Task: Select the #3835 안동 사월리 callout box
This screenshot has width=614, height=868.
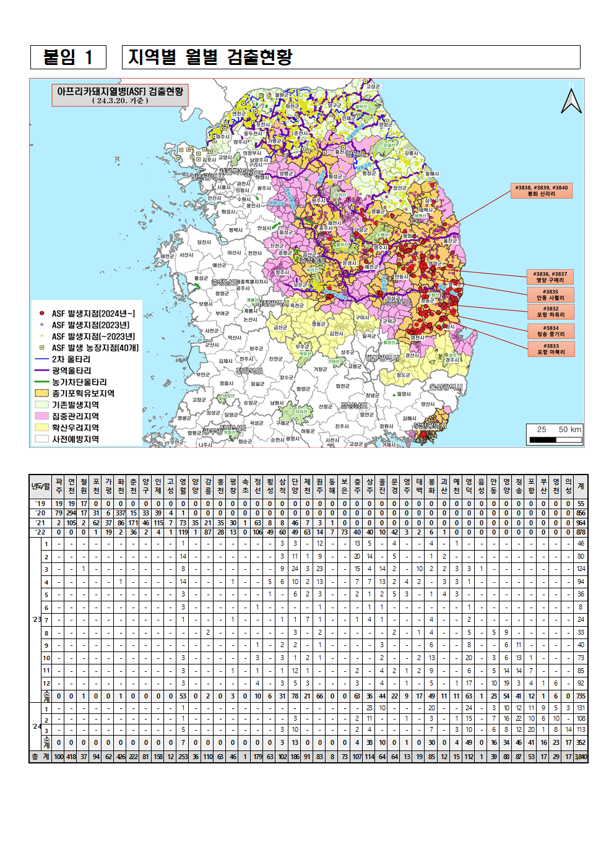Action: point(550,294)
